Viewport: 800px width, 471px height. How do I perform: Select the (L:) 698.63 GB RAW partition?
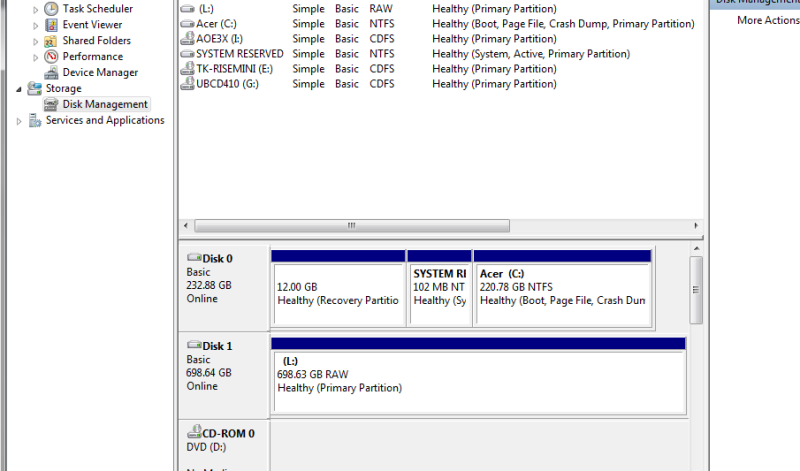coord(478,376)
